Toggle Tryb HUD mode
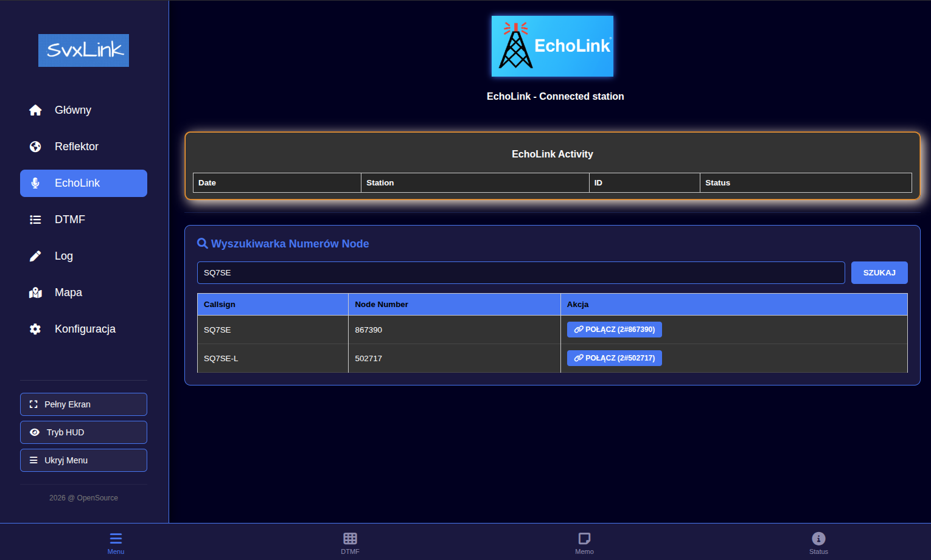 click(83, 432)
